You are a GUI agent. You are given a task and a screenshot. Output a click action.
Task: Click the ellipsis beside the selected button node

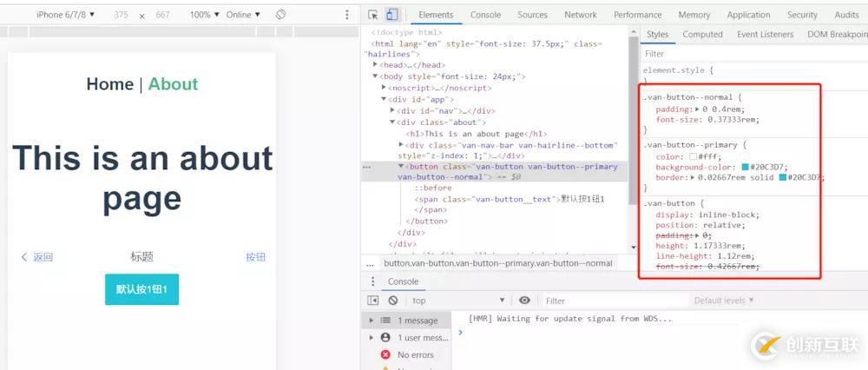pos(366,166)
